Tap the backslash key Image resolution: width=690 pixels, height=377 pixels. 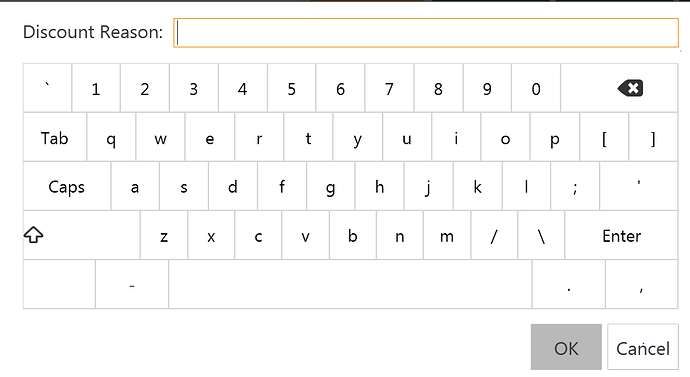coord(541,235)
